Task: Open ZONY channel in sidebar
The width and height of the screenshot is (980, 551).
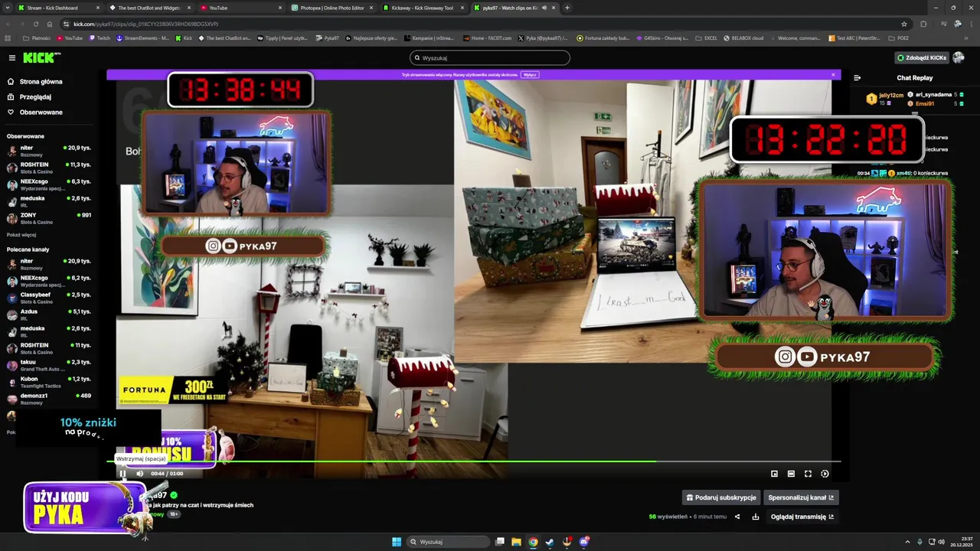Action: 49,218
